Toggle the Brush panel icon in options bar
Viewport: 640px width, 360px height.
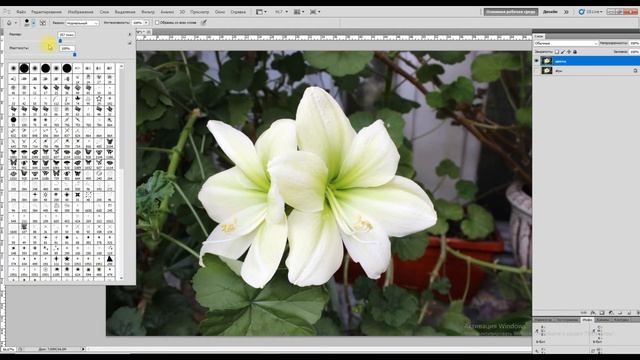(x=43, y=23)
